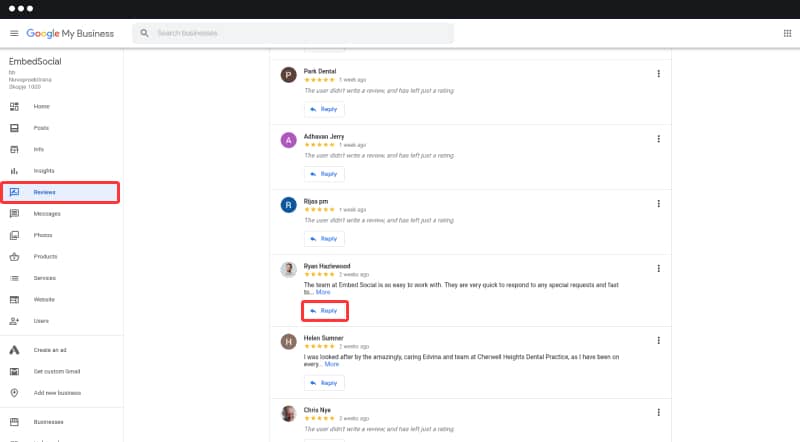Image resolution: width=800 pixels, height=442 pixels.
Task: Click Chris Nye's profile photo
Action: coord(288,413)
